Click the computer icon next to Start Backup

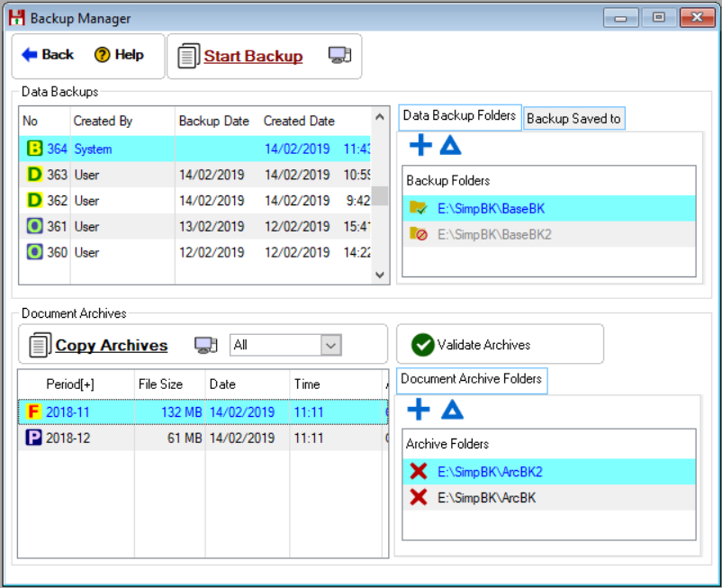(339, 55)
